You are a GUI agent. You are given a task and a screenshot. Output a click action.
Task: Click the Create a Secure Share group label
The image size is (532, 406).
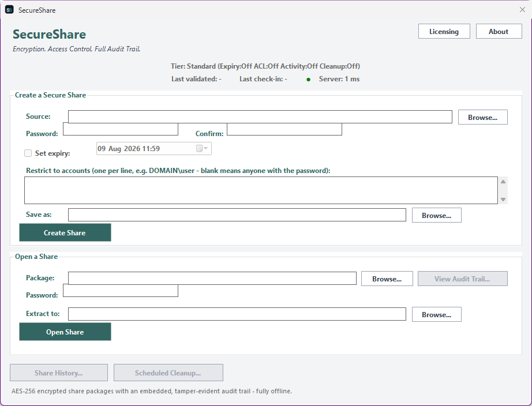[51, 95]
